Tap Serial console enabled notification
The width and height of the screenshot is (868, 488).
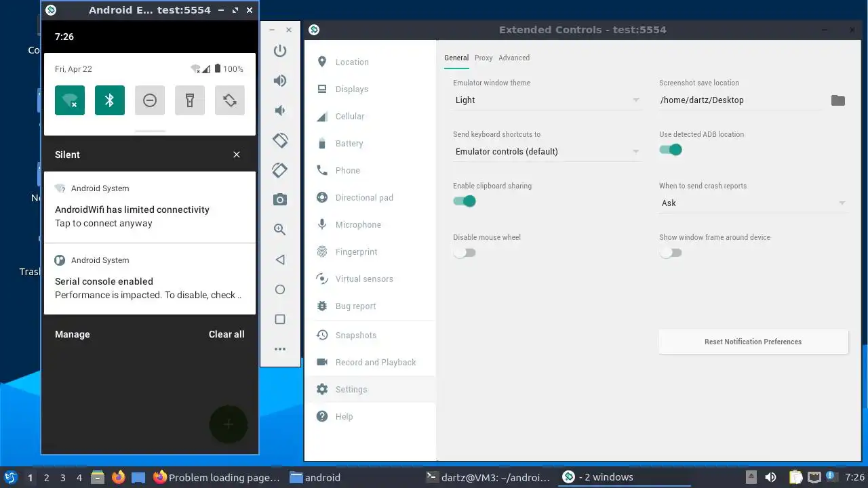tap(150, 279)
